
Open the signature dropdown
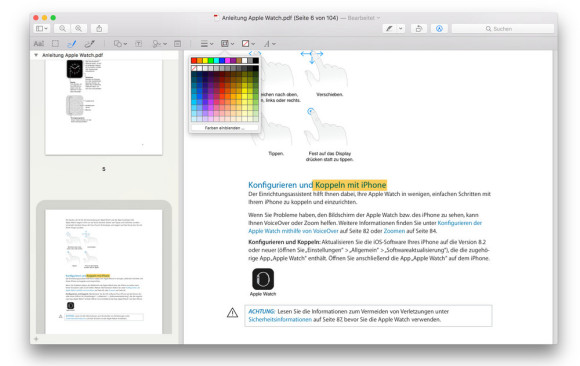tap(159, 44)
